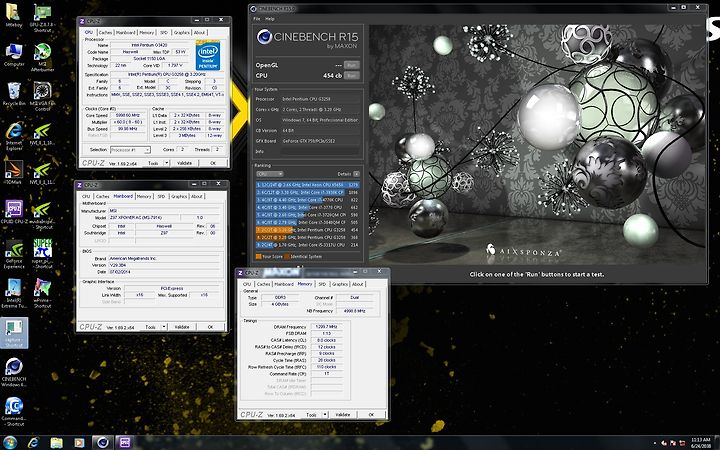This screenshot has height=450, width=720.
Task: Expand Tools arrow in top CPU-Z window
Action: [166, 163]
